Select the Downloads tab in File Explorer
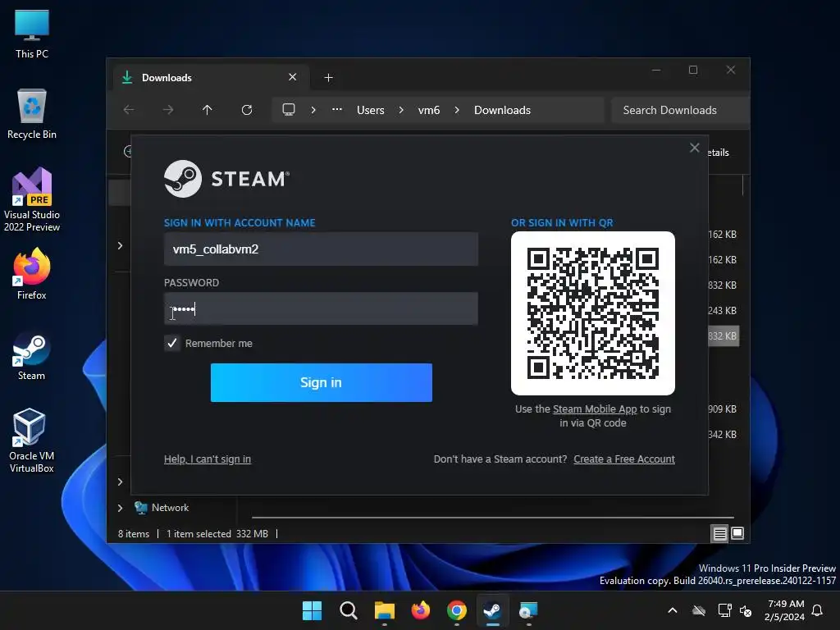The height and width of the screenshot is (630, 840). [209, 78]
